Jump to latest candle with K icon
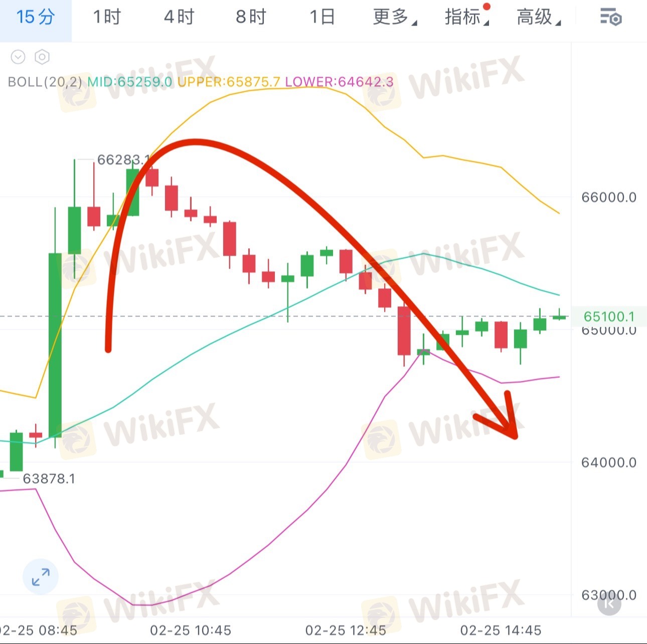 click(x=609, y=604)
